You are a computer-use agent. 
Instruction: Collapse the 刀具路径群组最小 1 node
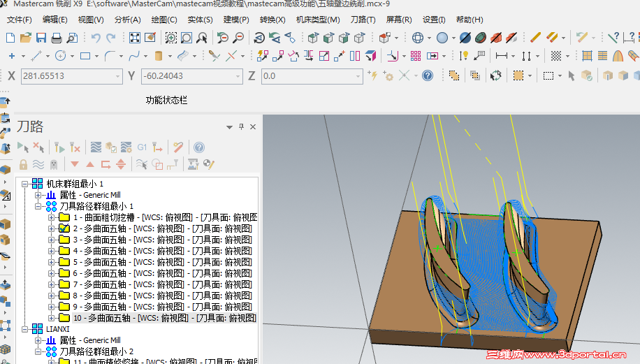38,206
